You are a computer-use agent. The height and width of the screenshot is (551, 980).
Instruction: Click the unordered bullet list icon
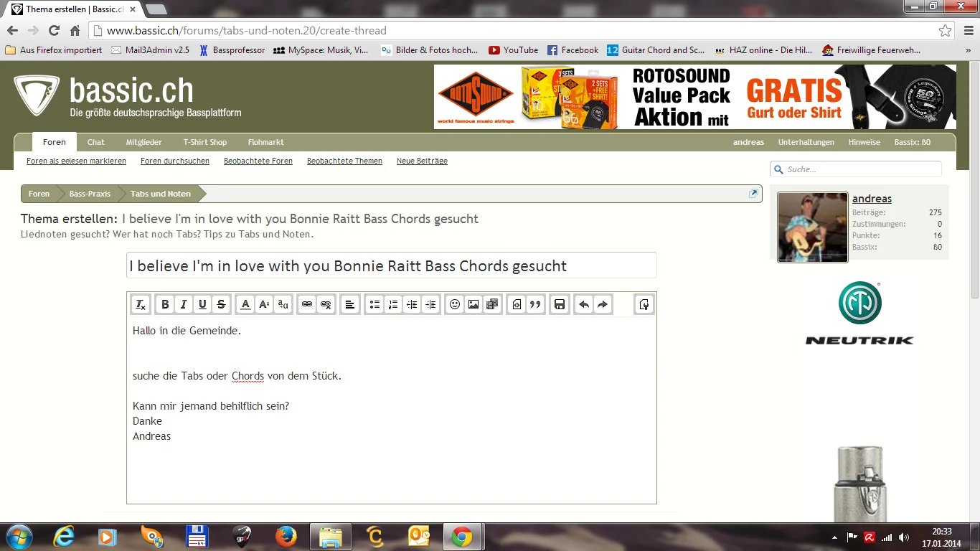pyautogui.click(x=374, y=304)
